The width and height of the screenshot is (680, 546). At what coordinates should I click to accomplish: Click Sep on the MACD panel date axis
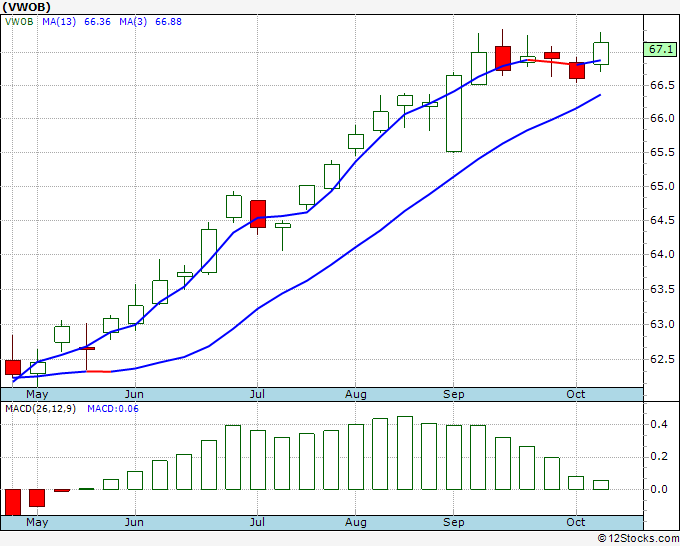[x=454, y=522]
